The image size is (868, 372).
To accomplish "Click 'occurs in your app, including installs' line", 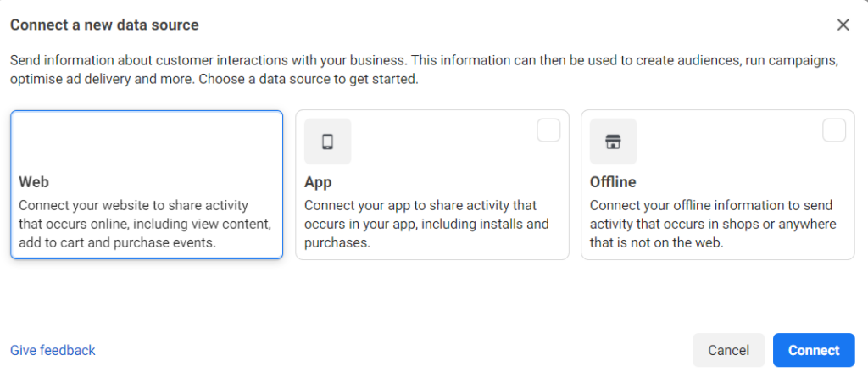I will (x=426, y=225).
